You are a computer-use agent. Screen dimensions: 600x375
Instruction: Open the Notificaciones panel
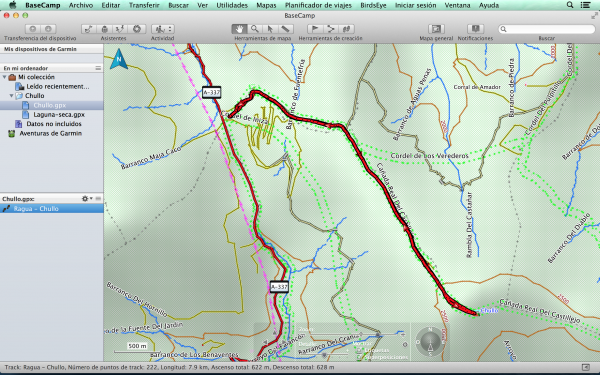[x=475, y=29]
